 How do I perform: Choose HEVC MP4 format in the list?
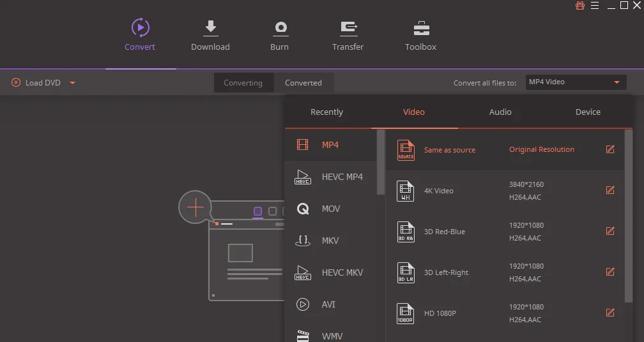331,177
